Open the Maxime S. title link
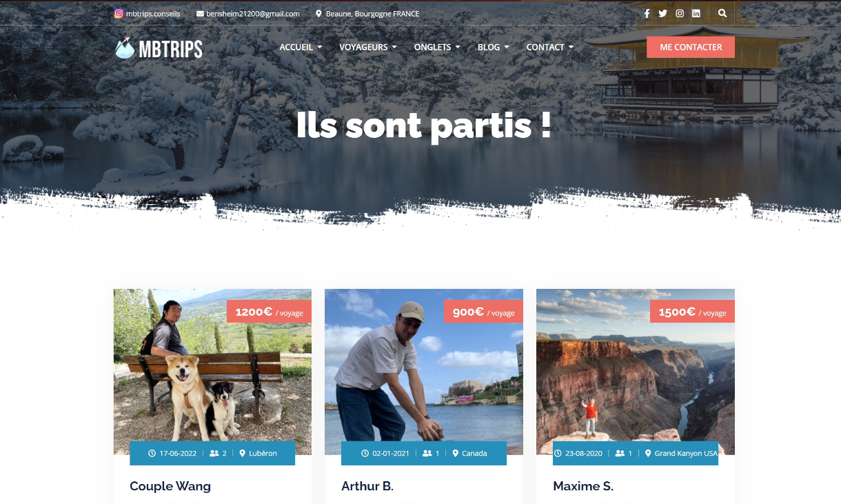 (x=583, y=486)
